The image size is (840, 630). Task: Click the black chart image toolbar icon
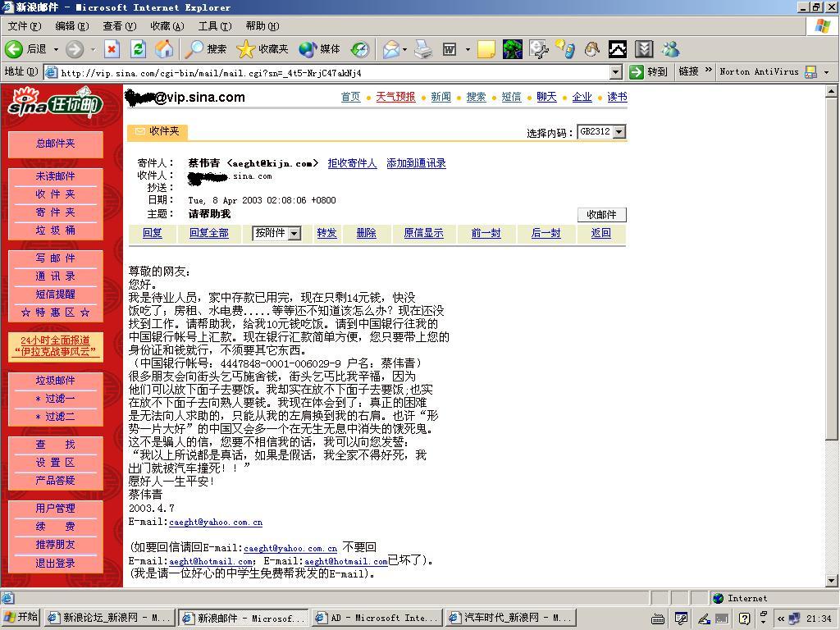click(618, 49)
